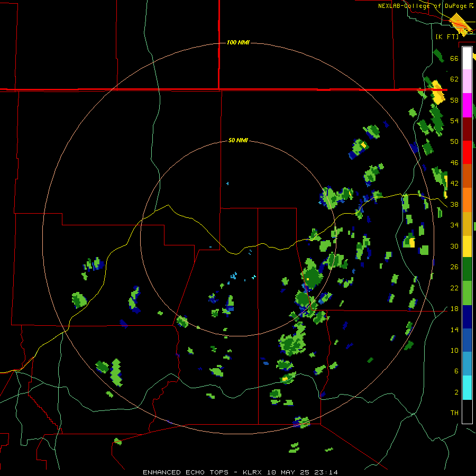Click the Enhanced Echo Tops KLRX title text
The width and height of the screenshot is (476, 476).
(240, 472)
